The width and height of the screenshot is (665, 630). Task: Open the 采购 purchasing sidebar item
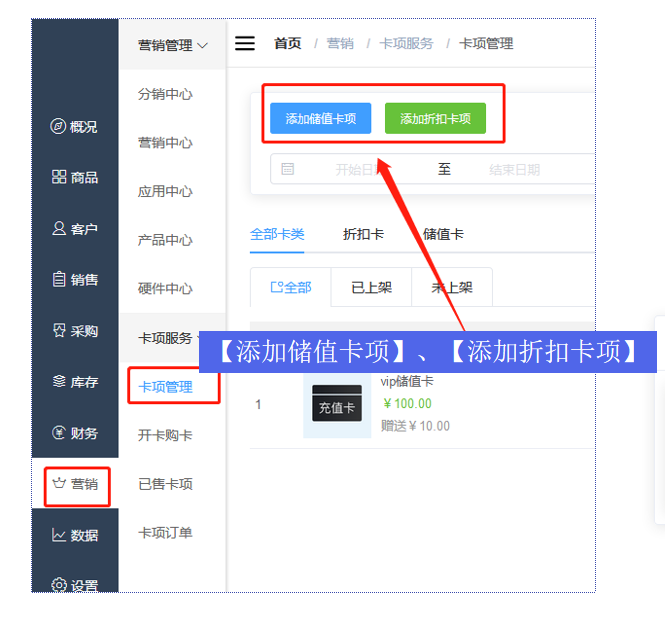coord(74,330)
